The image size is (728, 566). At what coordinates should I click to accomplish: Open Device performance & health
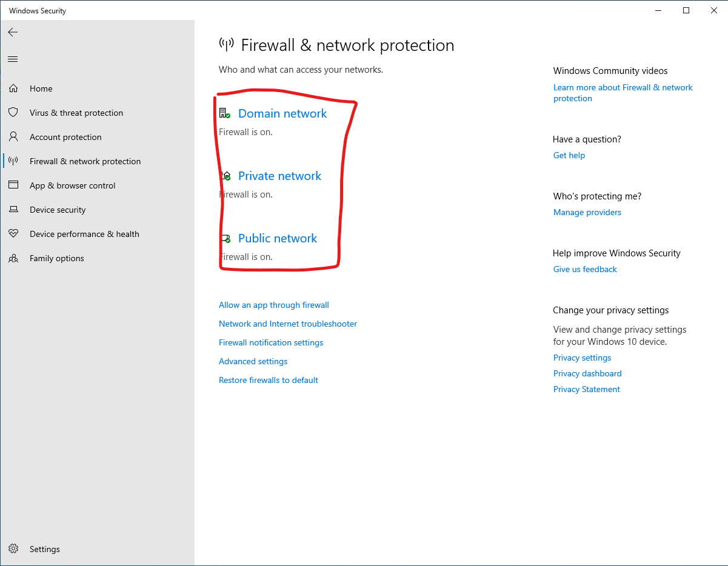click(84, 234)
